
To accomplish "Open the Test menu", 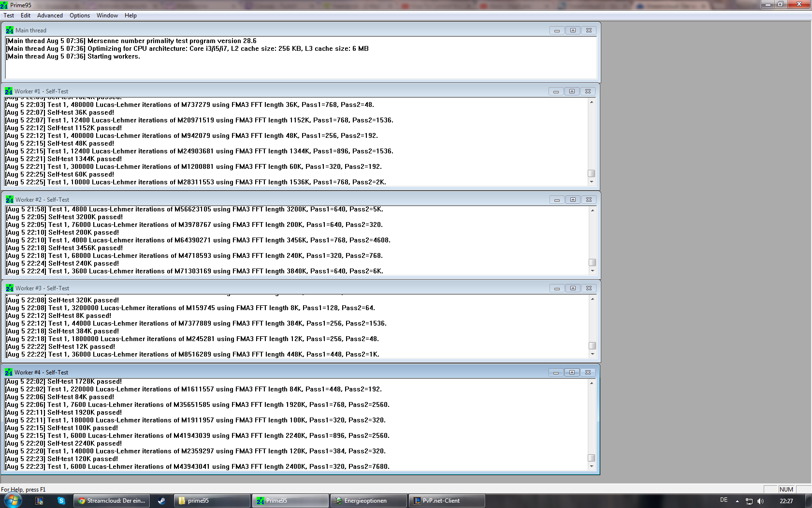I will [x=9, y=15].
